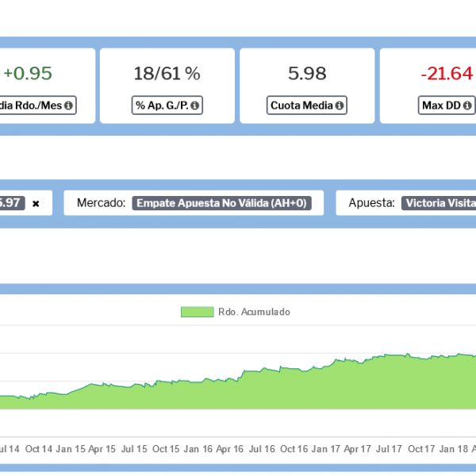Click Apr 15 axis label

click(x=102, y=449)
